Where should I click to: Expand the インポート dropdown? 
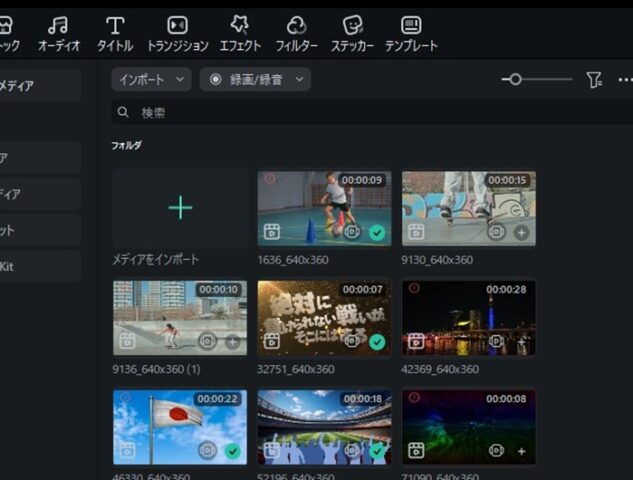[x=151, y=79]
